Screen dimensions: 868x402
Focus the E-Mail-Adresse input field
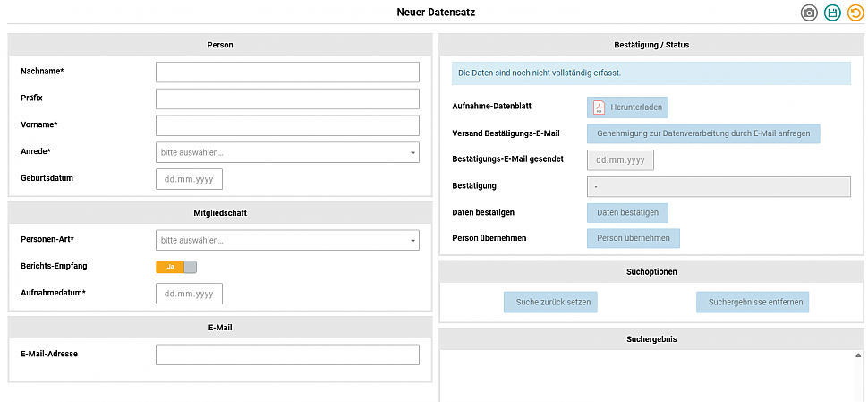(286, 355)
